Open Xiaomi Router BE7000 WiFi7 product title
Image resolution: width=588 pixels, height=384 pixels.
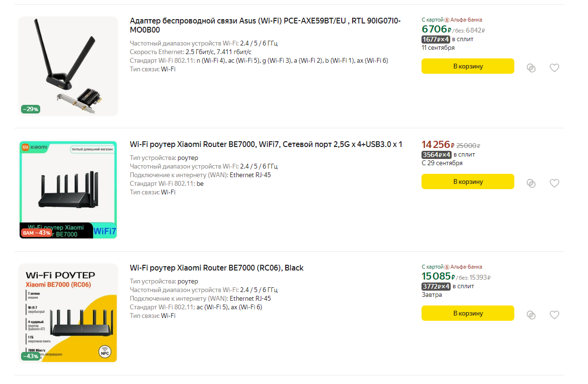tap(266, 144)
